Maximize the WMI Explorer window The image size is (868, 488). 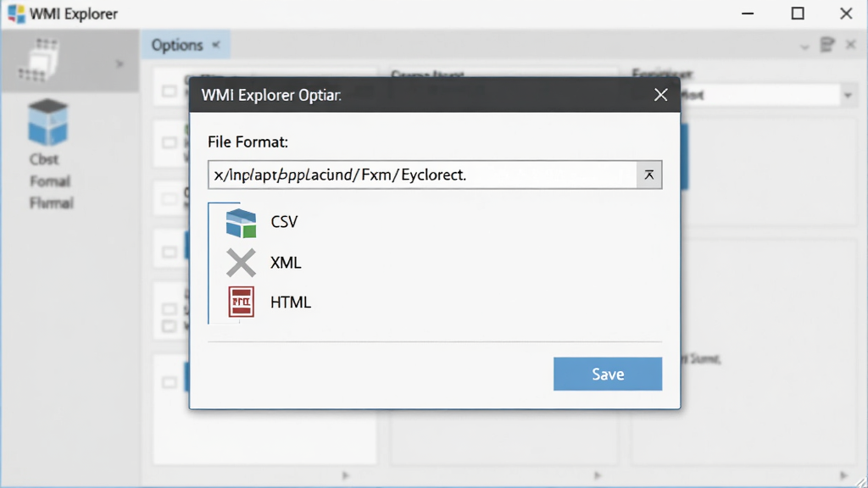pyautogui.click(x=798, y=14)
